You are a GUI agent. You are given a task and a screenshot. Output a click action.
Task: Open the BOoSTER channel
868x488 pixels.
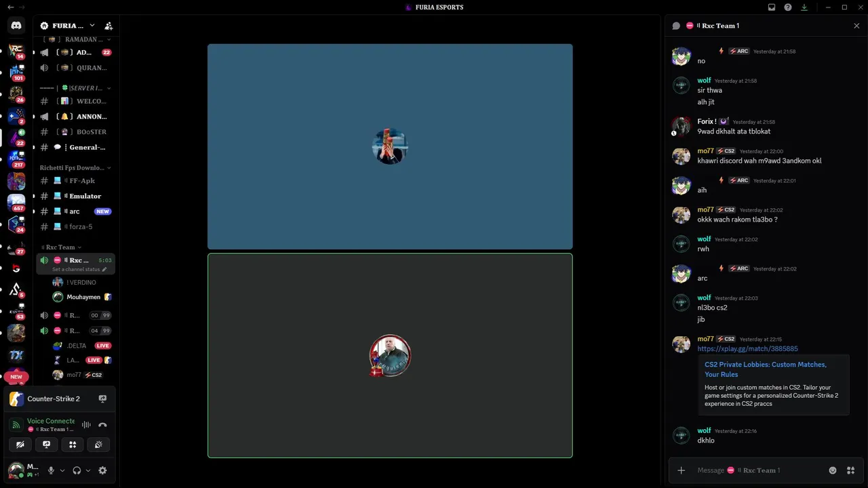pyautogui.click(x=75, y=132)
